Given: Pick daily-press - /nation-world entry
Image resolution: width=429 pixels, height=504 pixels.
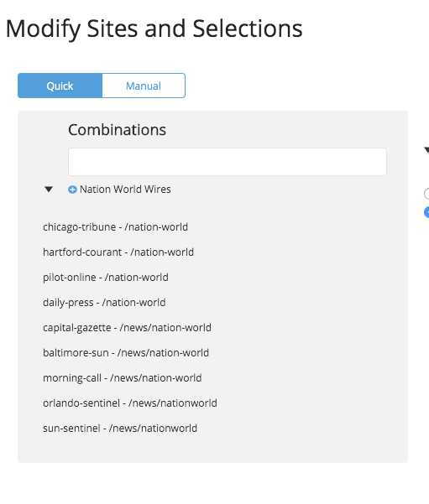Looking at the screenshot, I should [x=104, y=303].
